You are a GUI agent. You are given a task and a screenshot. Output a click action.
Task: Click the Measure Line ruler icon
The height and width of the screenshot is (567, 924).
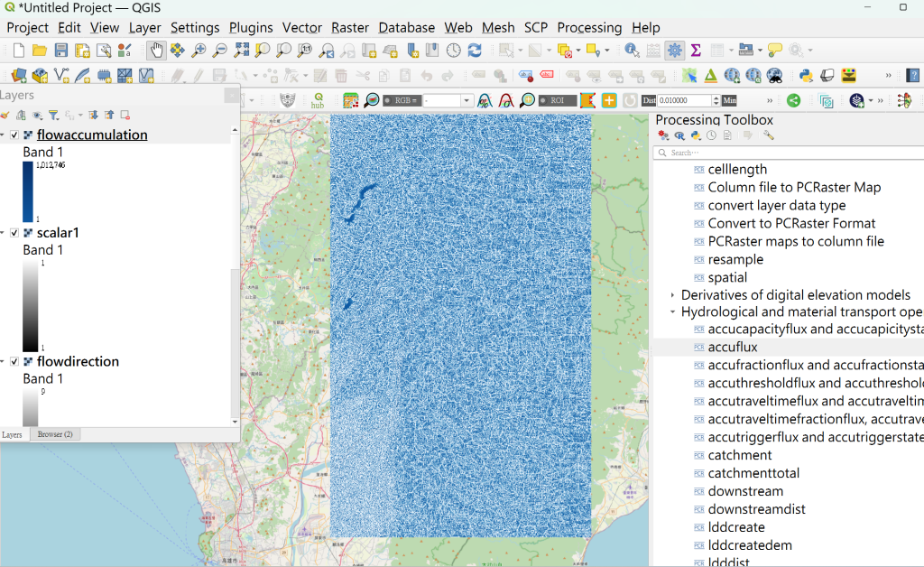point(745,50)
